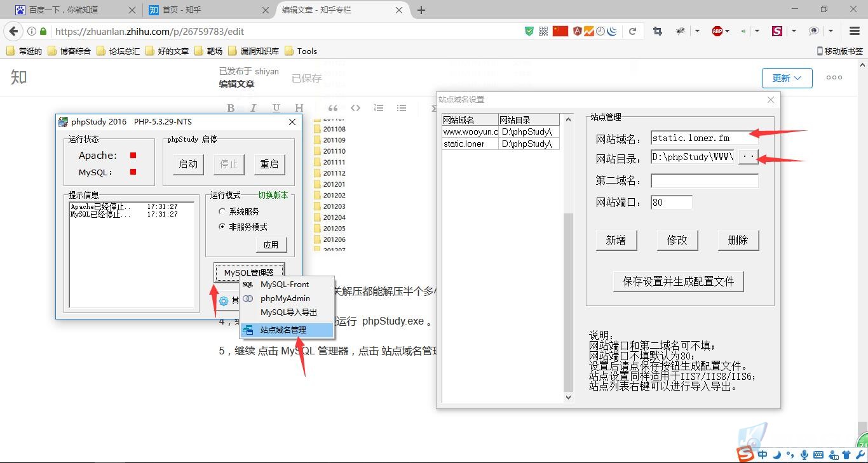Click the blockquote icon in editor

pos(332,108)
